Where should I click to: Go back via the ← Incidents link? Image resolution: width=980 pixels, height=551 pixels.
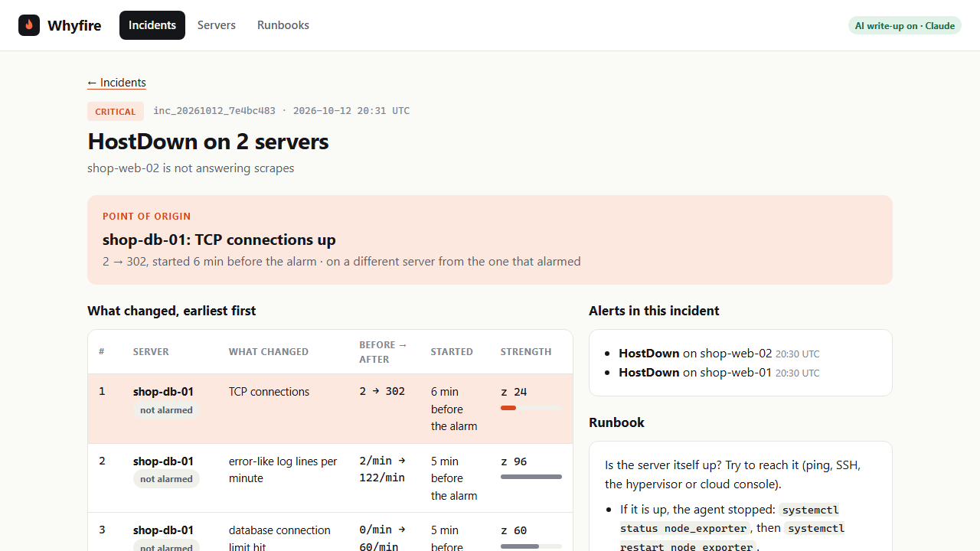click(116, 83)
